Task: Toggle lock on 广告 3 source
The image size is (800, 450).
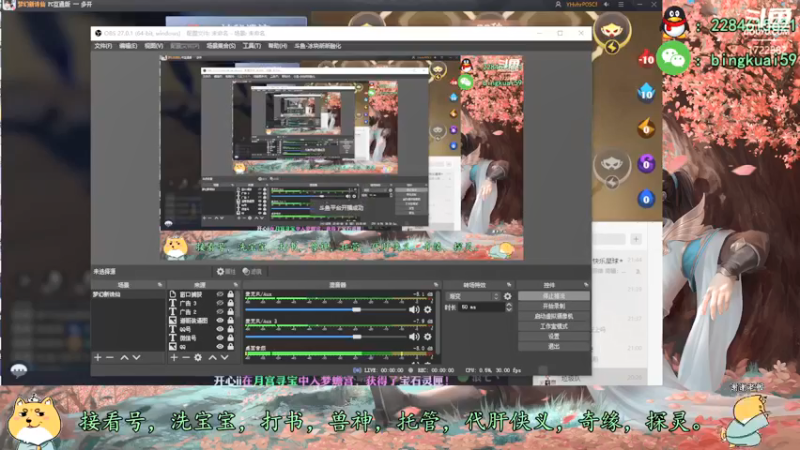Action: (231, 303)
